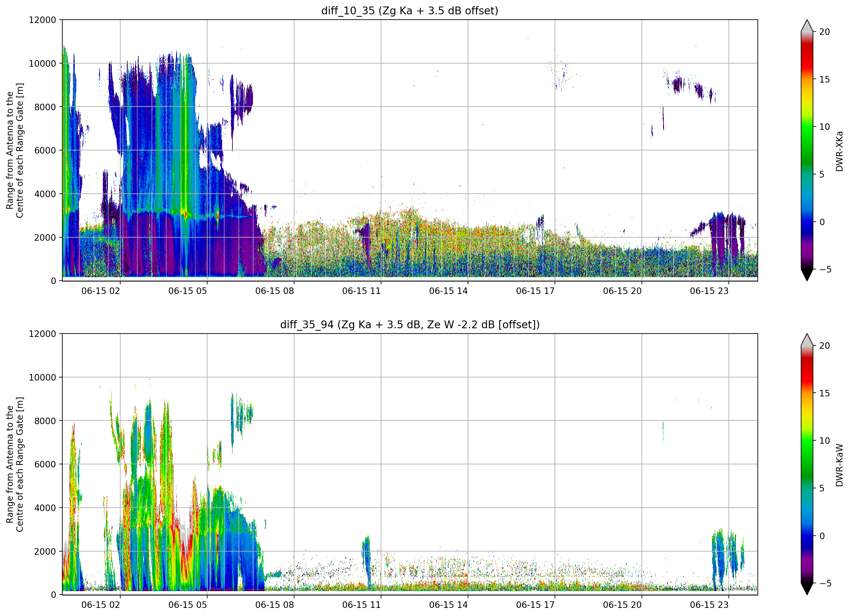This screenshot has width=850, height=616.
Task: Click the "4000" range tick of the diff_35_94 plot
Action: (x=45, y=508)
